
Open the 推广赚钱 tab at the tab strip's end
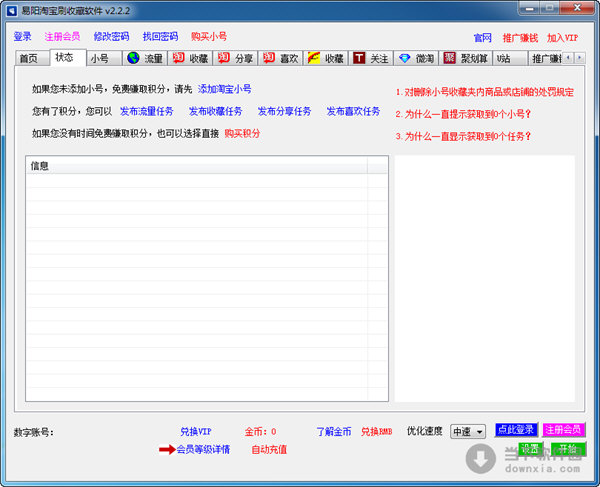pos(545,59)
